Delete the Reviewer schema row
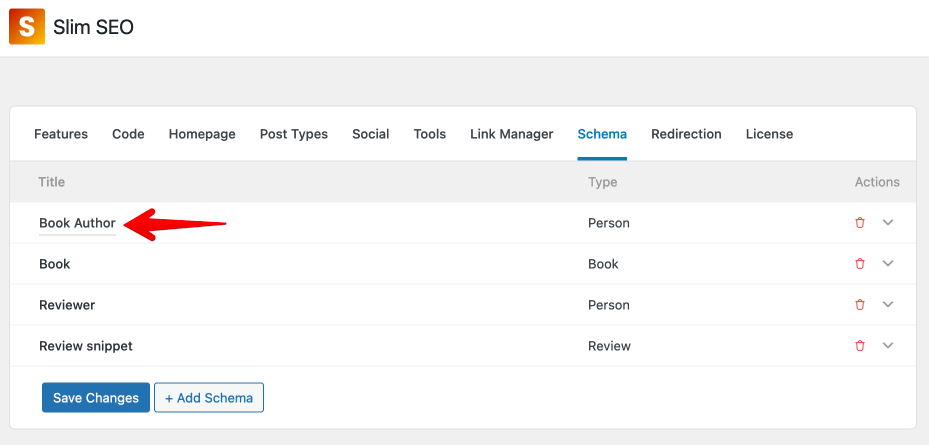The width and height of the screenshot is (929, 445). pyautogui.click(x=860, y=305)
